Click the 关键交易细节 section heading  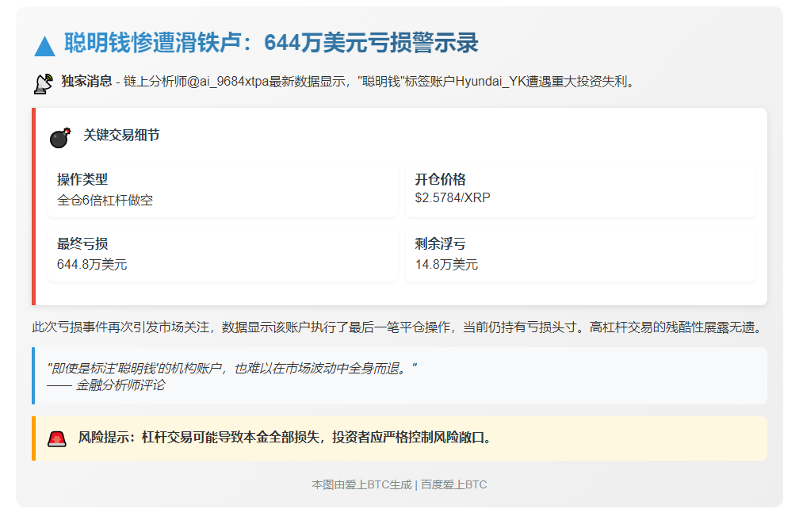[121, 136]
